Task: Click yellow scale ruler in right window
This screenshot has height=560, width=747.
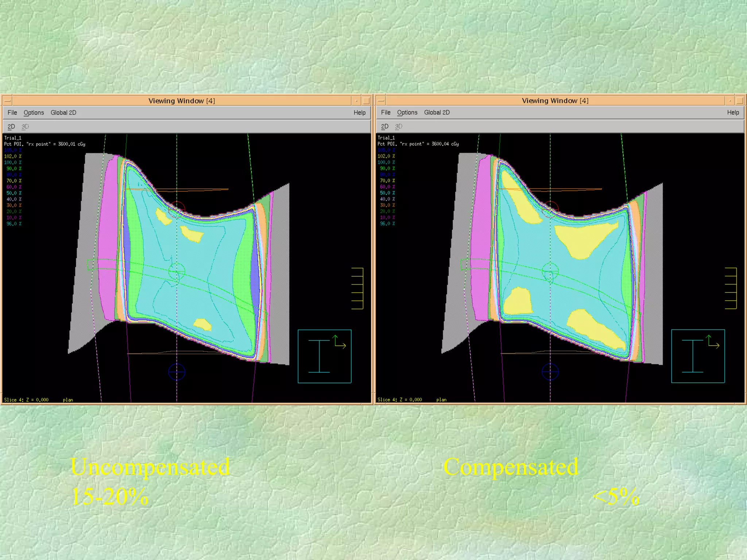Action: [731, 288]
